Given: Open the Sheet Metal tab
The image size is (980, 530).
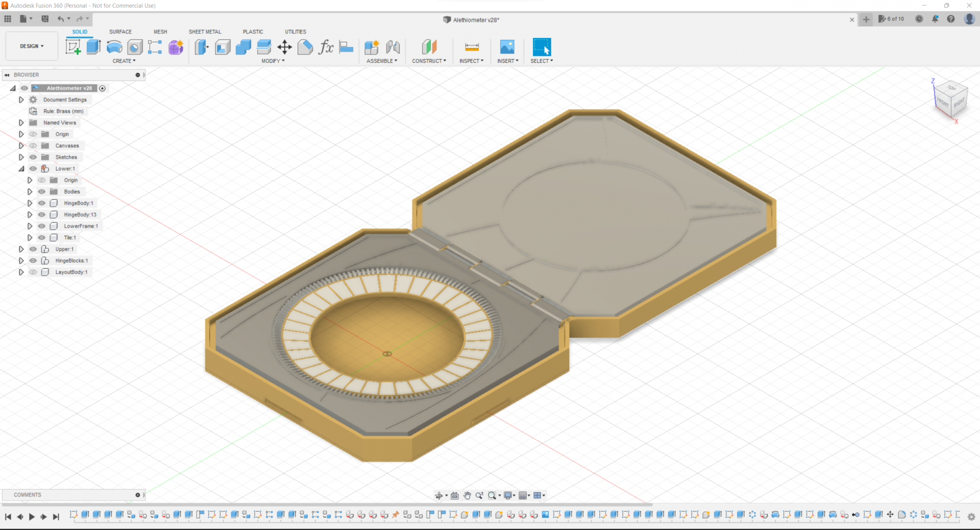Looking at the screenshot, I should (x=204, y=31).
